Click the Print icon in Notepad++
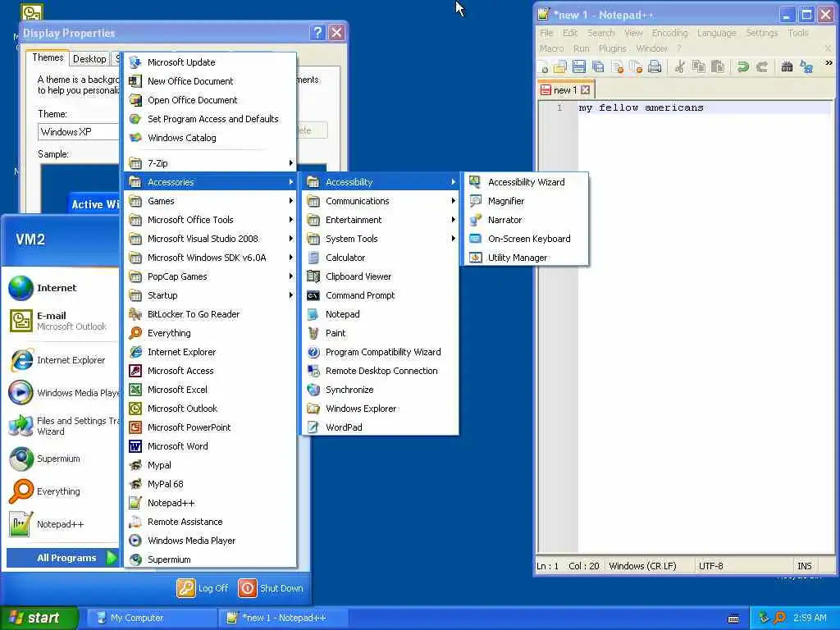 (655, 67)
